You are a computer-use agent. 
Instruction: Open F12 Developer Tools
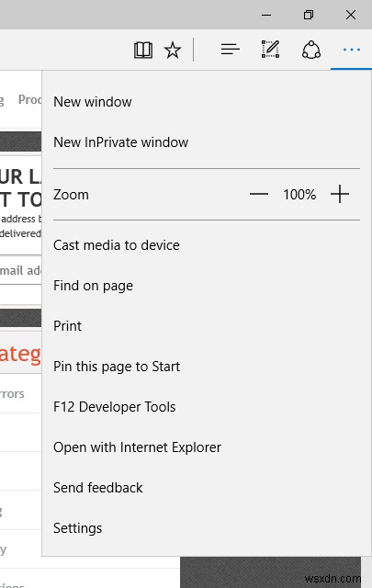[207, 407]
